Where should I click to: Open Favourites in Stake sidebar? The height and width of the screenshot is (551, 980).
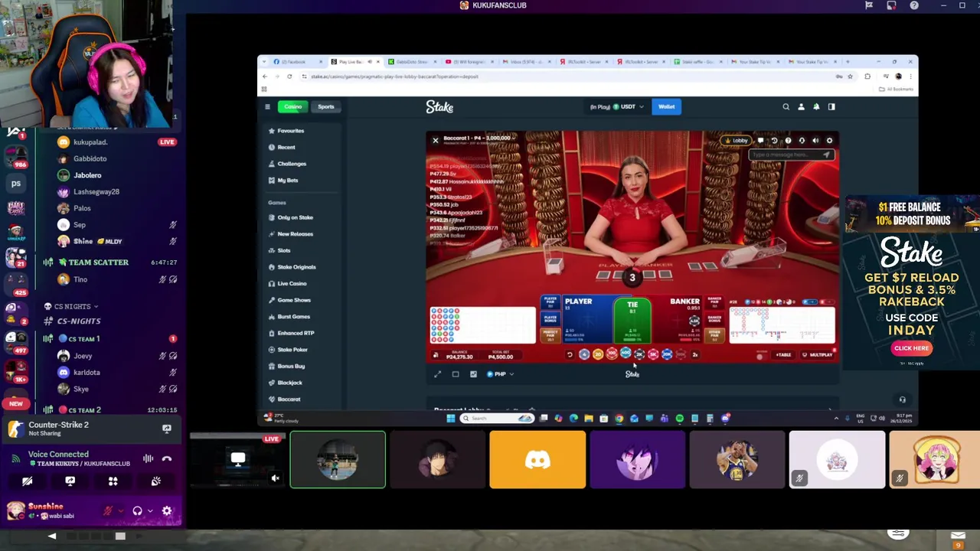click(291, 131)
